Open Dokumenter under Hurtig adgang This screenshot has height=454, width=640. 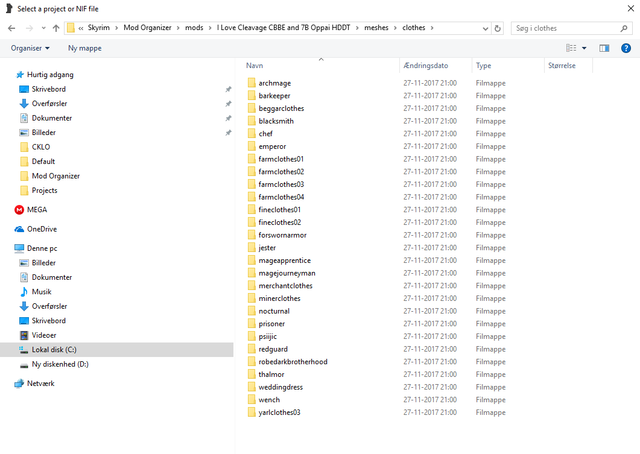point(52,118)
